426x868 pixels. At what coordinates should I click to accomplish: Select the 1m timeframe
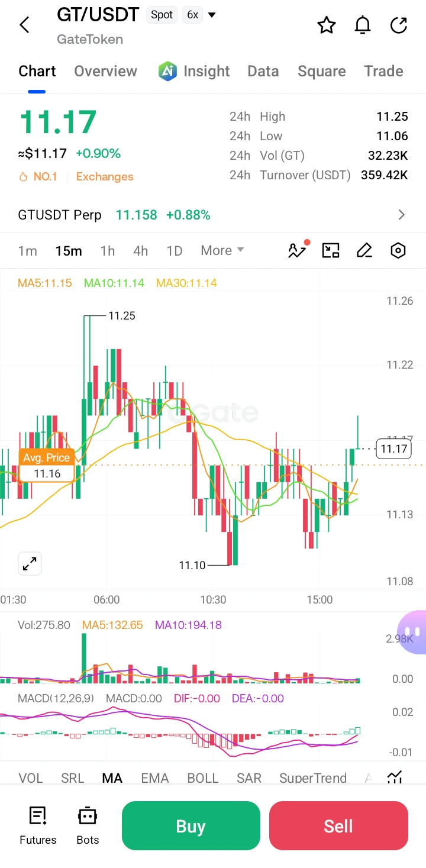click(x=28, y=251)
